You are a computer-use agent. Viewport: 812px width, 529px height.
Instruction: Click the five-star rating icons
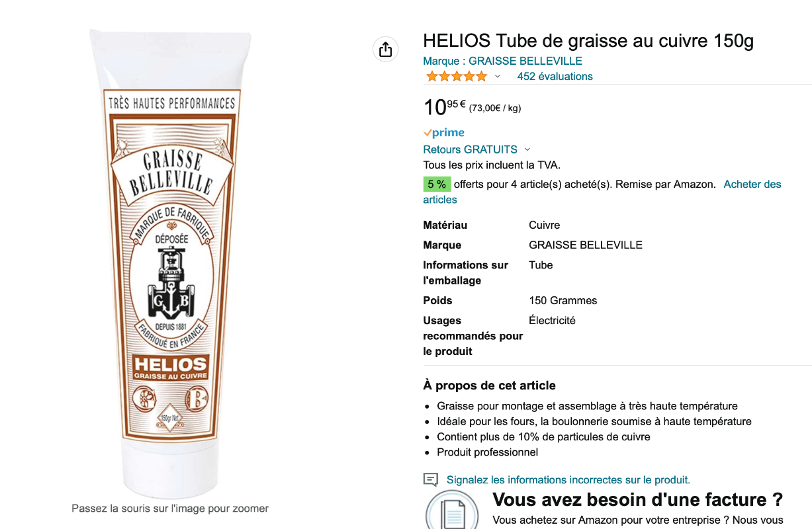click(456, 77)
